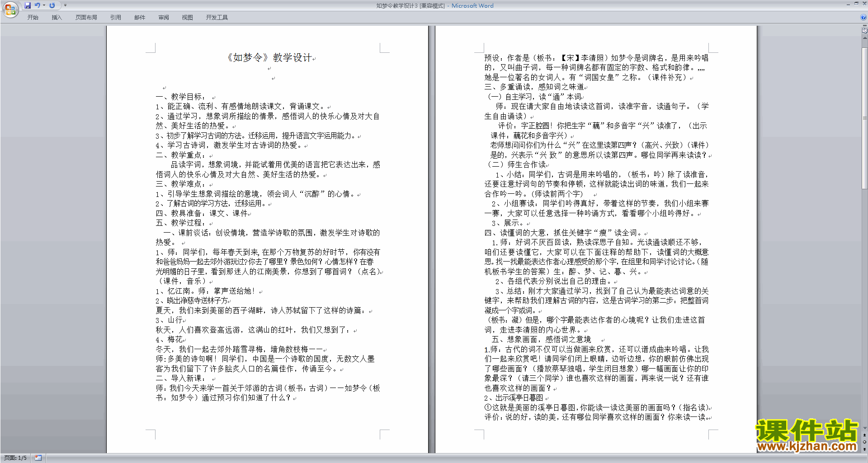Click the Save icon in quick access toolbar
Screen dimensions: 868x463
click(x=28, y=5)
